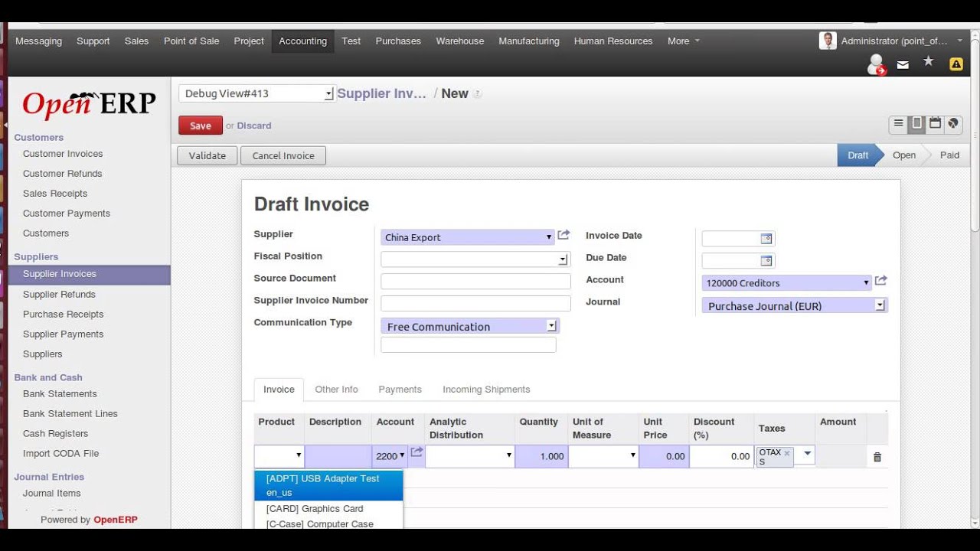This screenshot has height=551, width=980.
Task: Open the Messaging menu
Action: pyautogui.click(x=39, y=41)
